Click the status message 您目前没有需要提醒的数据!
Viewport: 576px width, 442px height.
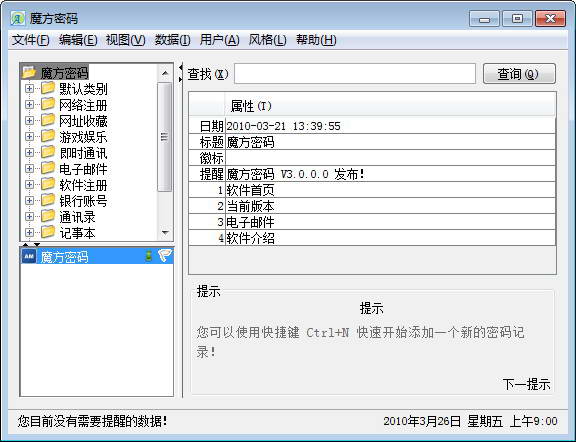click(93, 421)
